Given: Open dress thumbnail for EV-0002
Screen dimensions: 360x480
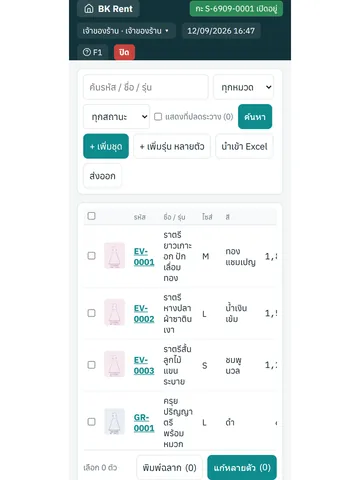Looking at the screenshot, I should click(114, 312).
